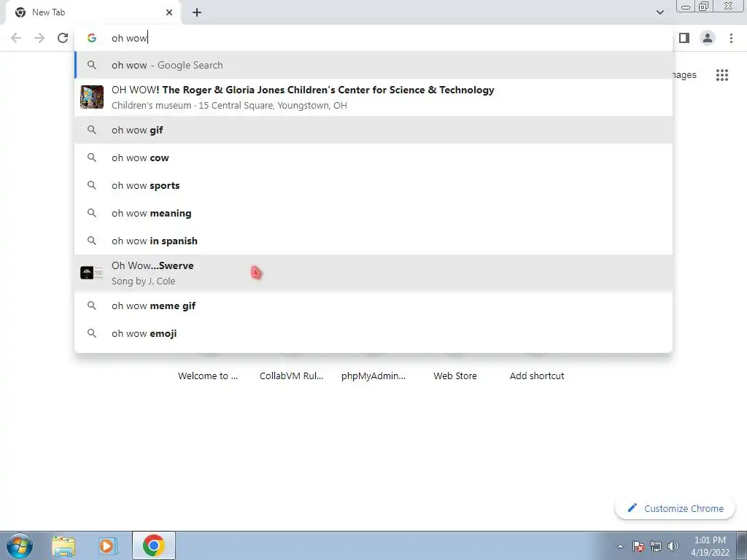747x560 pixels.
Task: Focus the address bar containing oh wow
Action: pos(373,38)
